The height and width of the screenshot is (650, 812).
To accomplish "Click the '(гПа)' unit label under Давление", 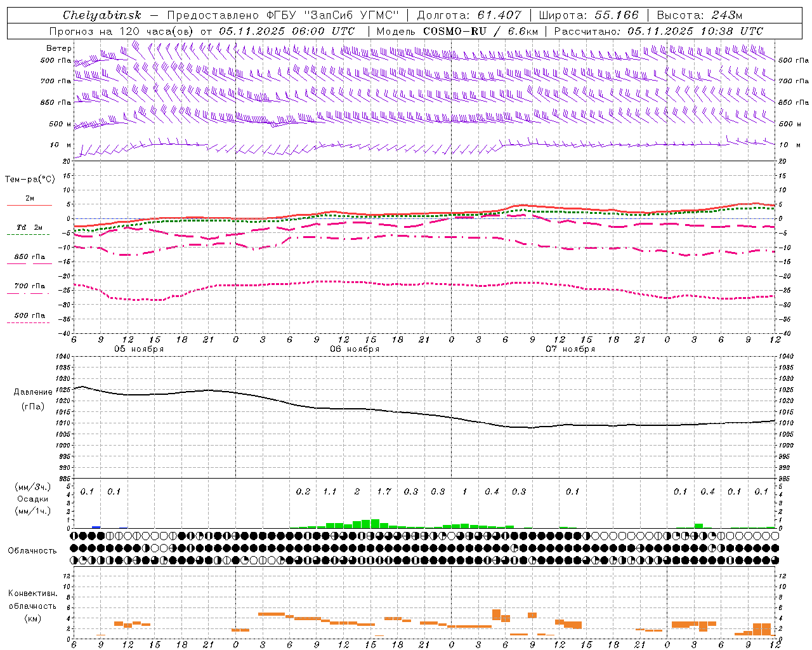I will point(32,407).
